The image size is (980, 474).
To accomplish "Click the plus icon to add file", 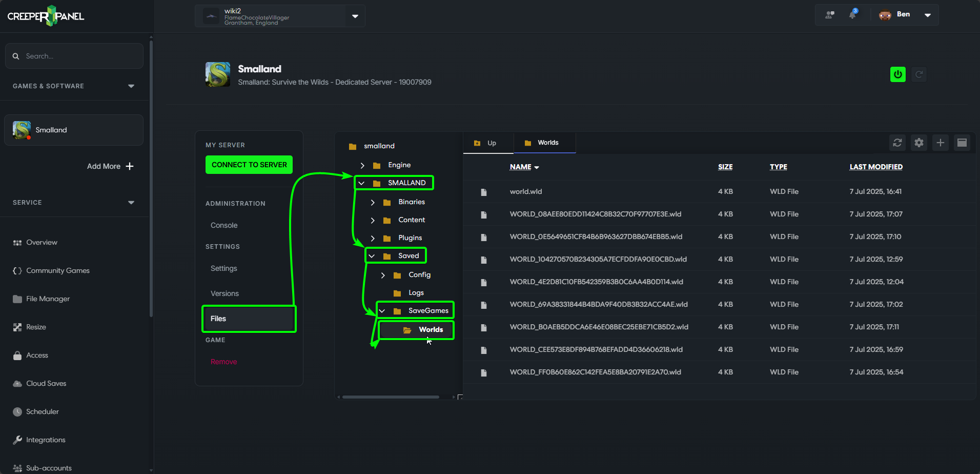I will click(x=941, y=143).
